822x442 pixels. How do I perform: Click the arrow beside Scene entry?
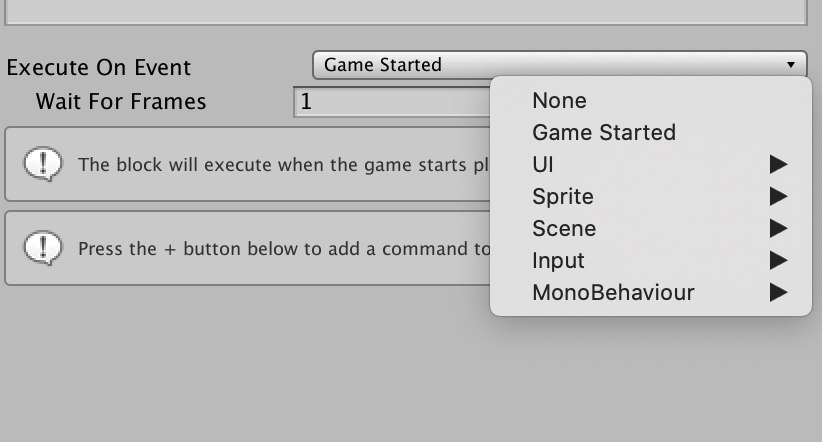(778, 229)
